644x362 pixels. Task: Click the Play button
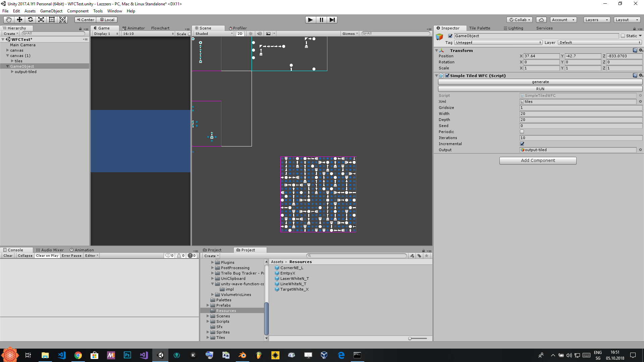point(311,20)
